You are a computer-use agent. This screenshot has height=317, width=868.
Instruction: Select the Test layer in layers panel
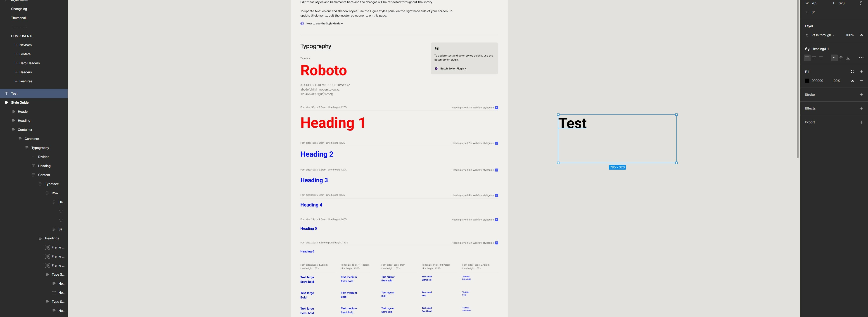coord(34,93)
